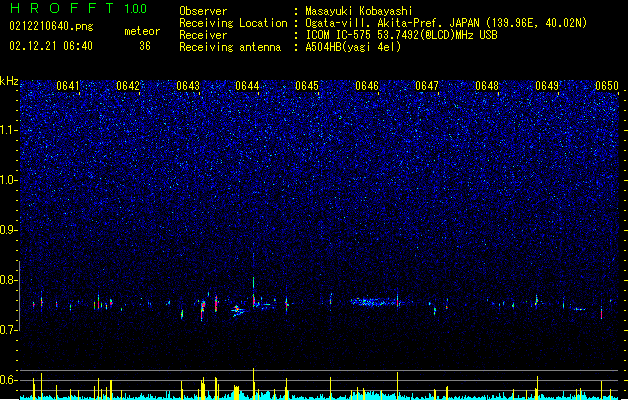Click the 0650 time marker
The height and width of the screenshot is (400, 629).
607,86
